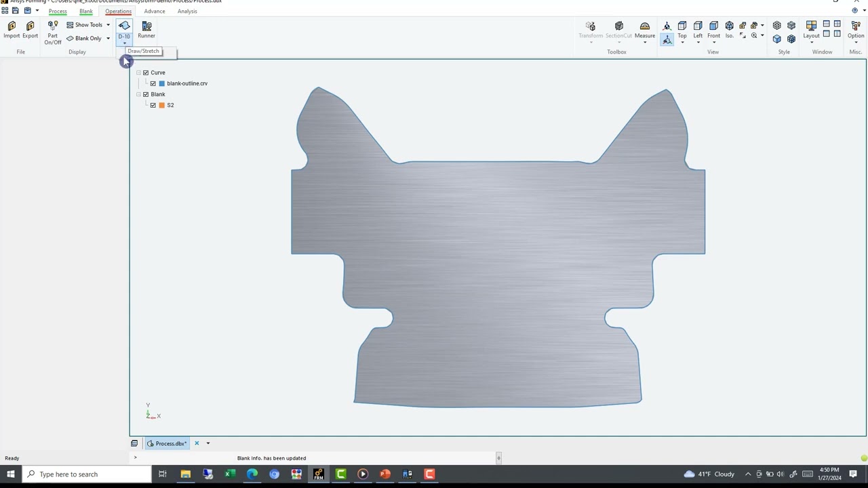Click the help icon near top right
Viewport: 868px width, 488px height.
point(855,11)
